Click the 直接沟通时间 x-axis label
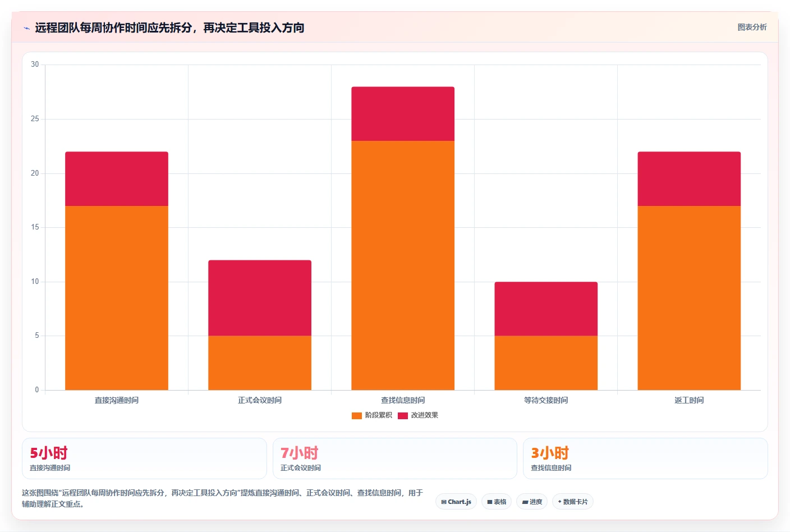Screen dimensions: 790x532 point(117,400)
